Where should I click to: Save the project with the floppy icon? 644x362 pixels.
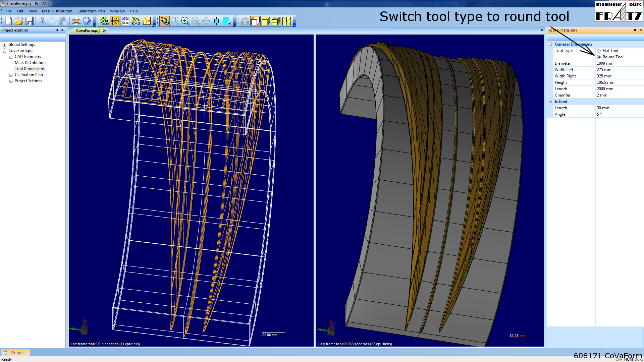29,21
